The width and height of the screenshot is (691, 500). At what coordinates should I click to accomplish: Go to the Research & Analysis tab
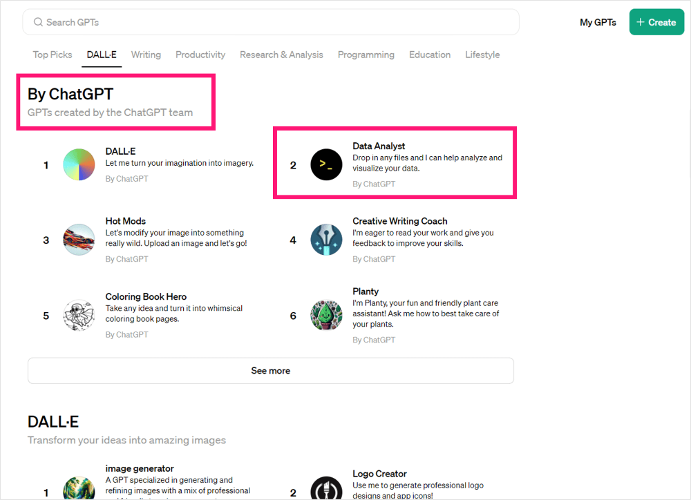click(x=281, y=55)
